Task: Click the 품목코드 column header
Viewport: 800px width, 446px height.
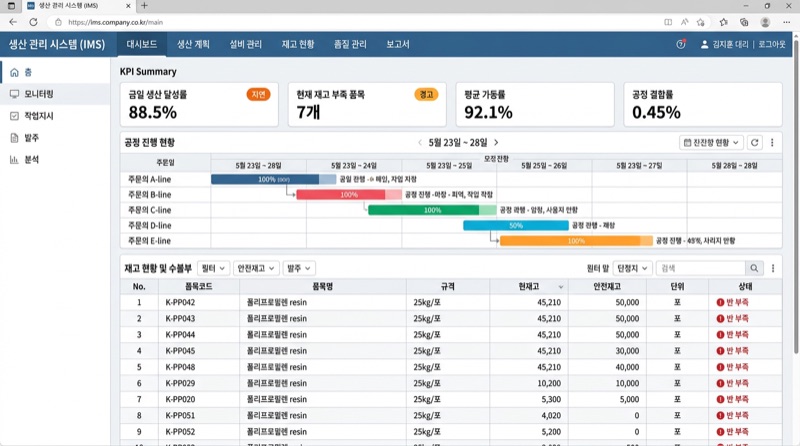Action: 198,287
